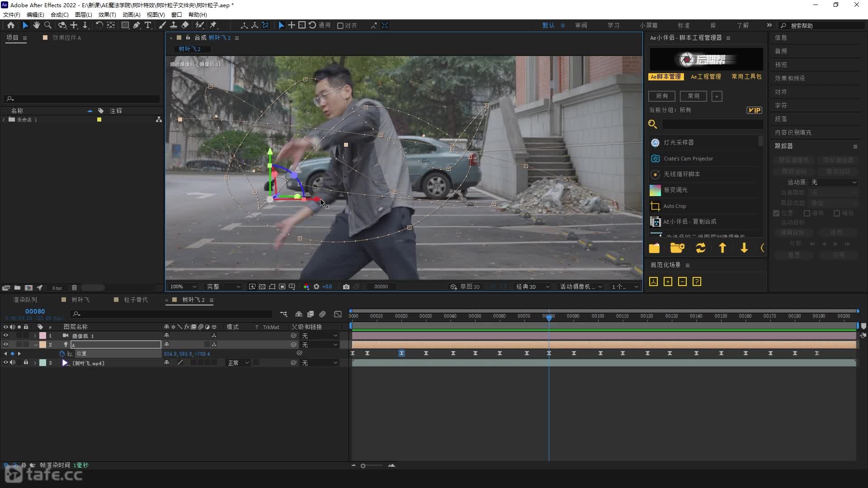The image size is (868, 488).
Task: Switch to the Ae工程管理 tab
Action: tap(706, 77)
